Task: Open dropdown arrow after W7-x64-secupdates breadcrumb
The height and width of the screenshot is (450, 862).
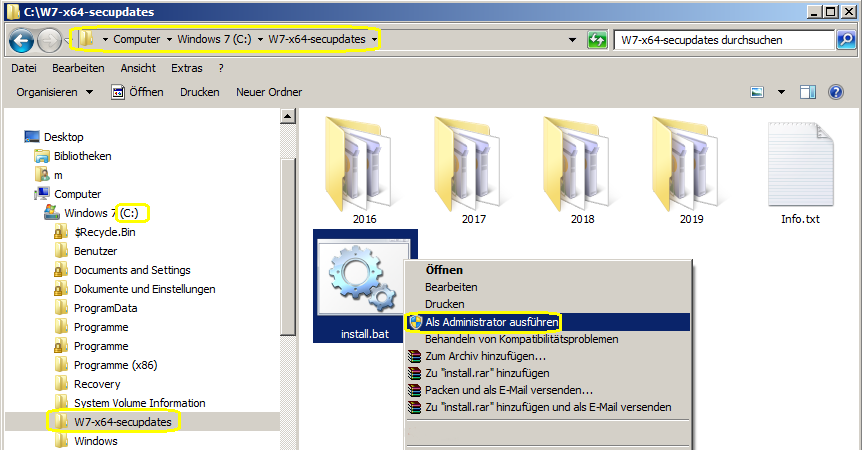Action: 374,40
